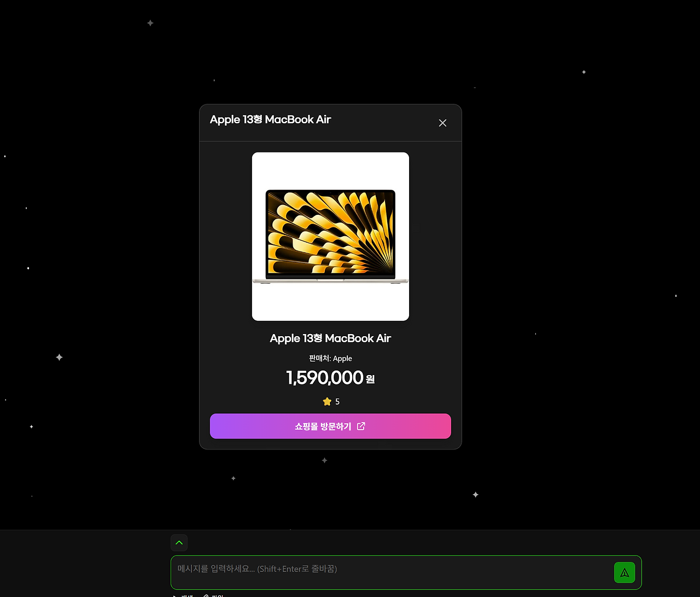Click the sparkle star below-right of the modal
The height and width of the screenshot is (597, 700).
[x=475, y=495]
